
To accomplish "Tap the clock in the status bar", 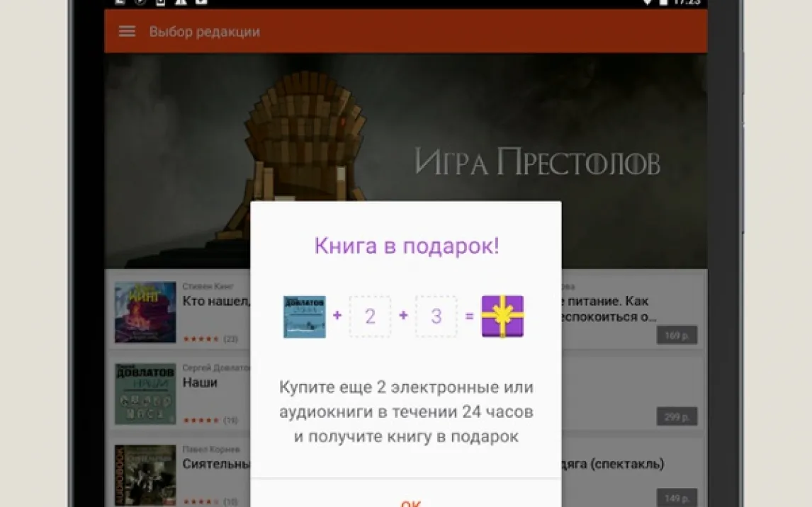I will point(687,3).
